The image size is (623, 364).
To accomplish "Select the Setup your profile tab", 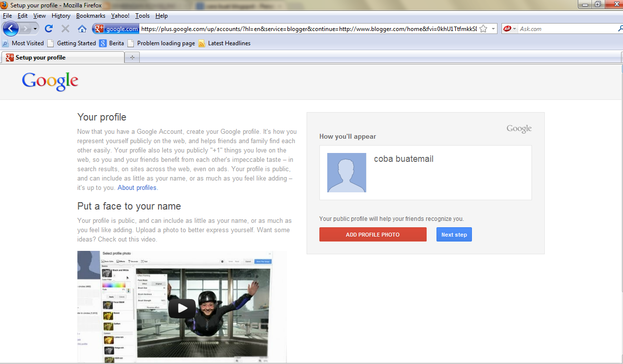I will (x=62, y=58).
